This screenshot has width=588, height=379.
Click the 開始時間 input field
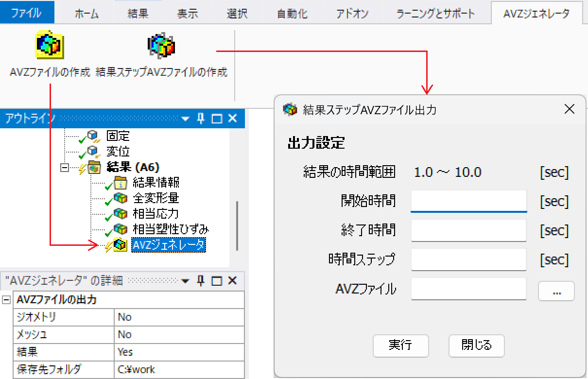[469, 201]
